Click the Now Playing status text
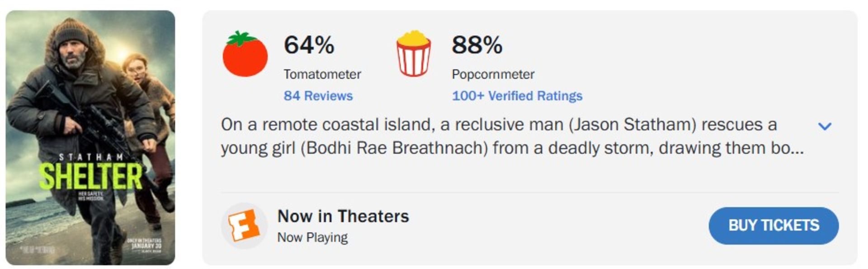 312,237
